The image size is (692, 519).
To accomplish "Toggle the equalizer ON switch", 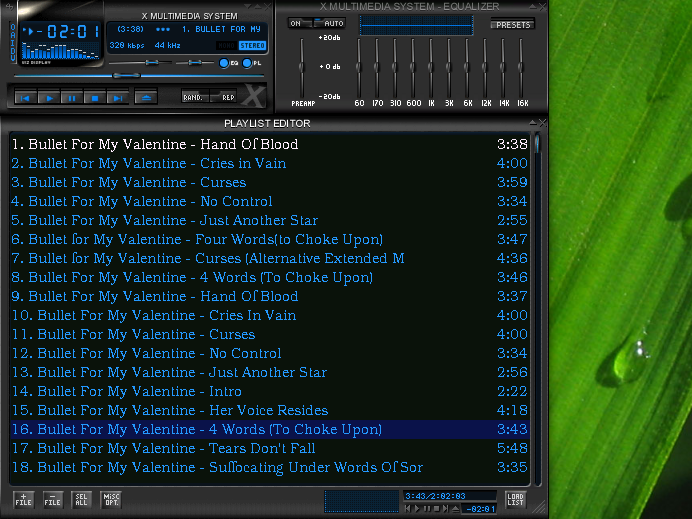I will point(300,23).
